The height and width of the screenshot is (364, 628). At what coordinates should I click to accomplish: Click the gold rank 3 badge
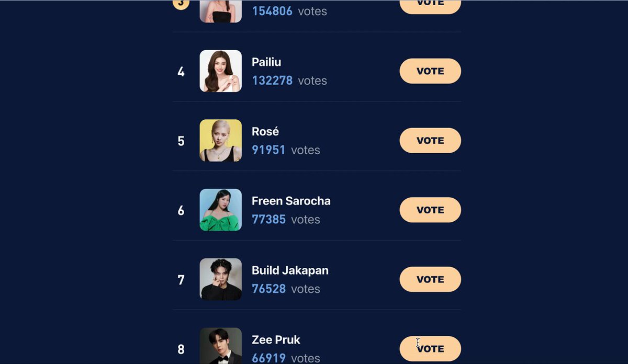tap(181, 4)
